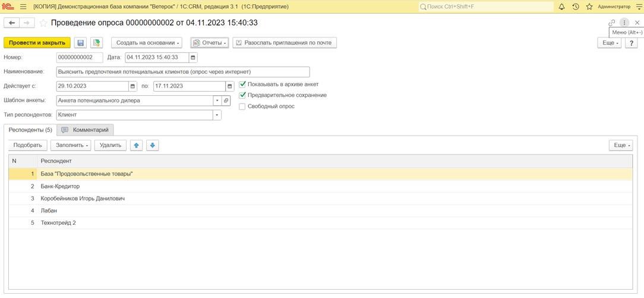Click Провести и закрыть button

click(37, 43)
